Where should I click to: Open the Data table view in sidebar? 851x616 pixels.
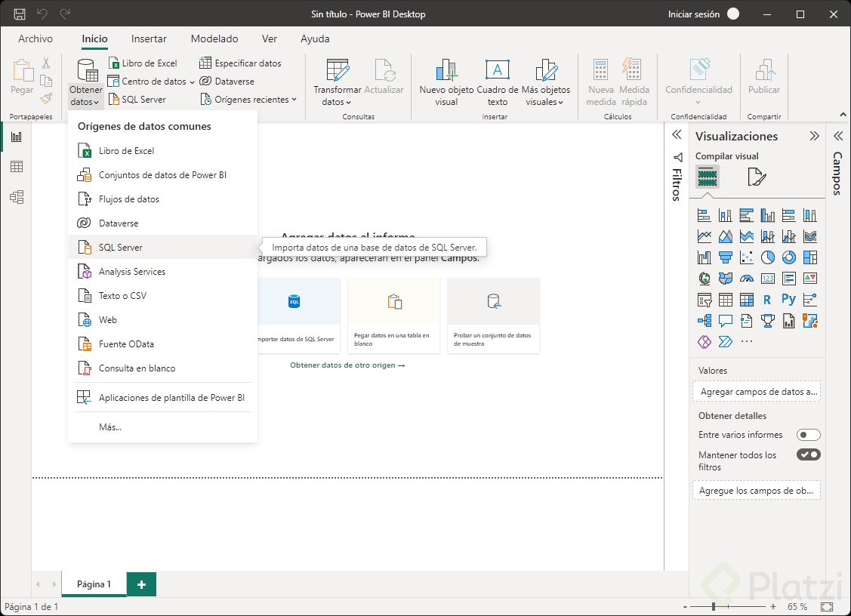(17, 167)
